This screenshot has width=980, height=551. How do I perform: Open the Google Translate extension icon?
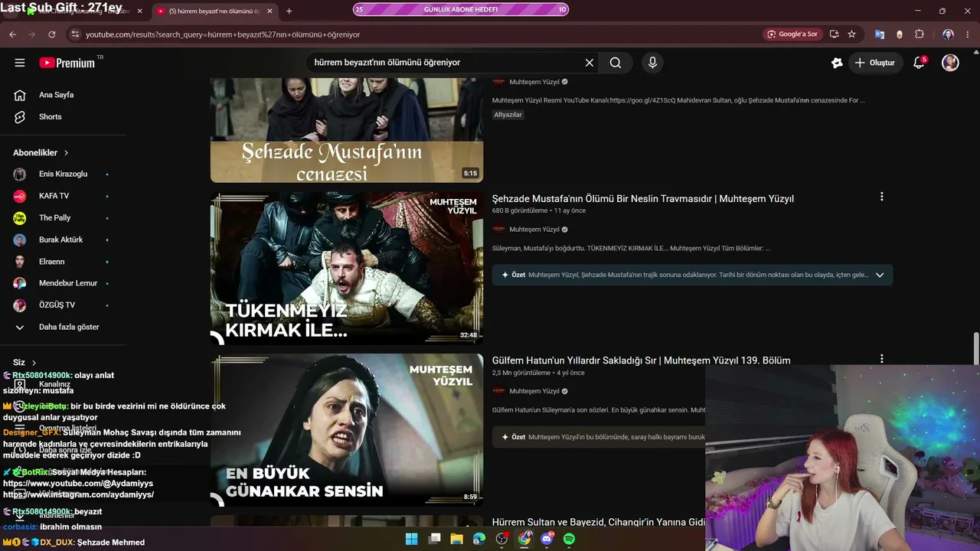coord(880,34)
